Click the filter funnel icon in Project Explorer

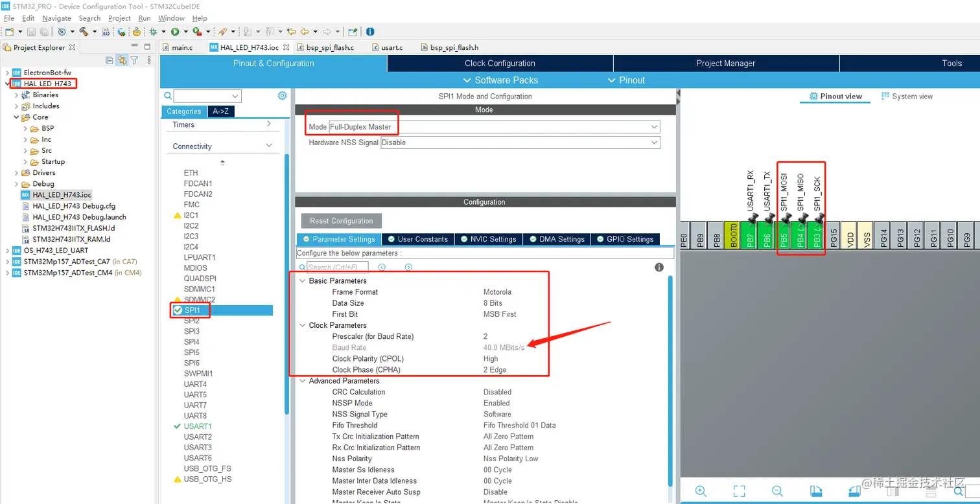tap(134, 60)
